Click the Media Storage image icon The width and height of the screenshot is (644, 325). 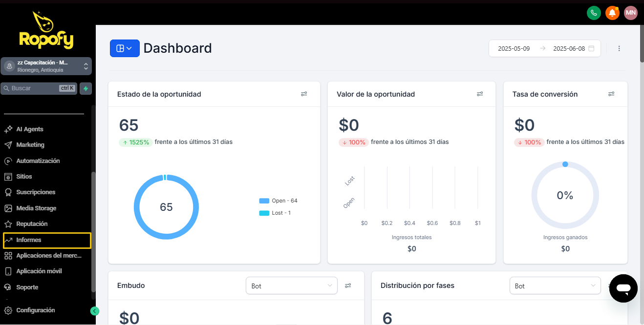[8, 208]
